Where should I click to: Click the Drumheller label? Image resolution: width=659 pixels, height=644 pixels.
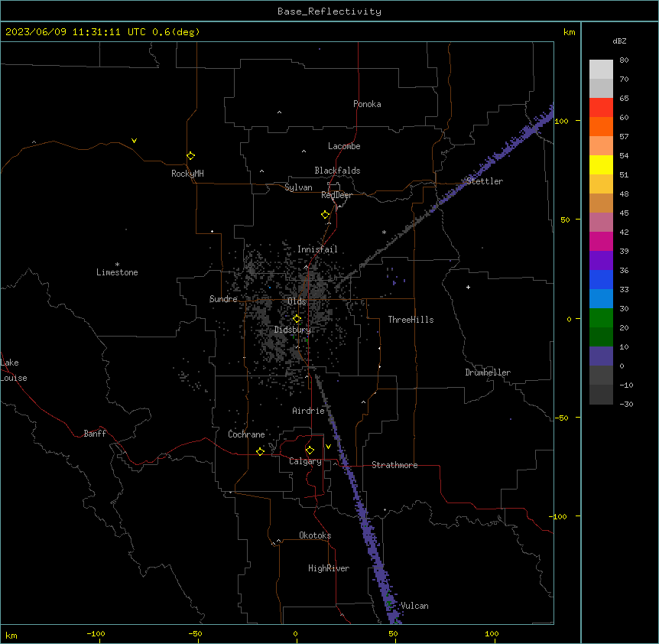(488, 372)
